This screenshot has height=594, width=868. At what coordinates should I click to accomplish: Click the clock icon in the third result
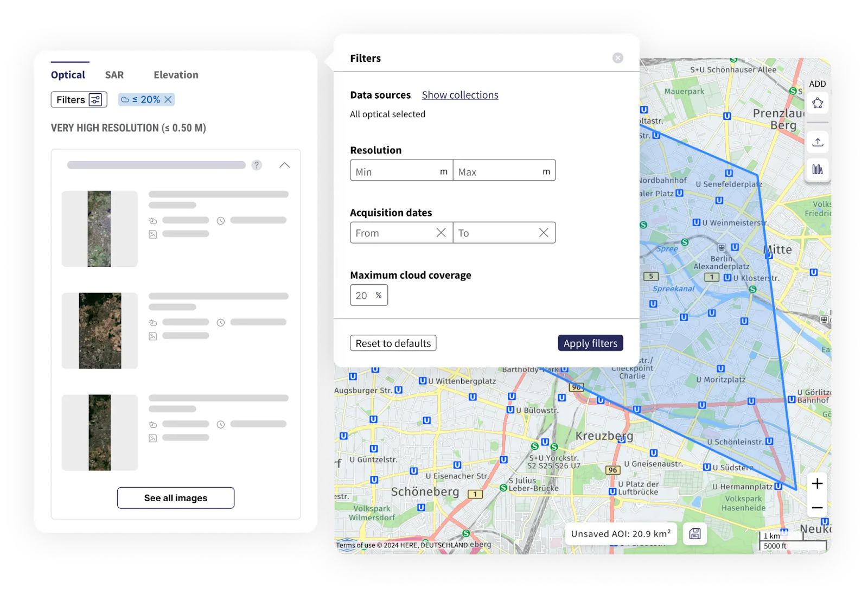(221, 425)
